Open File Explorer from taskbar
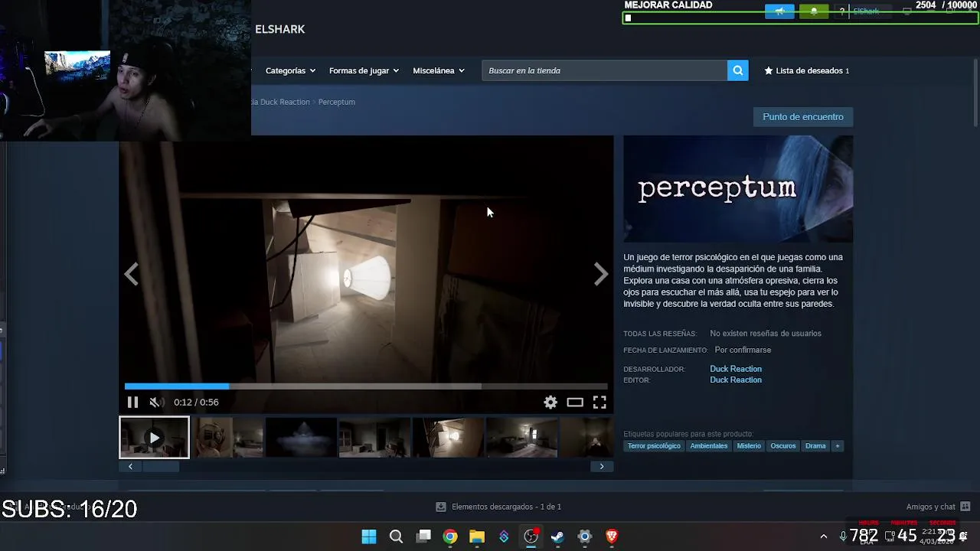This screenshot has height=551, width=980. [x=477, y=536]
